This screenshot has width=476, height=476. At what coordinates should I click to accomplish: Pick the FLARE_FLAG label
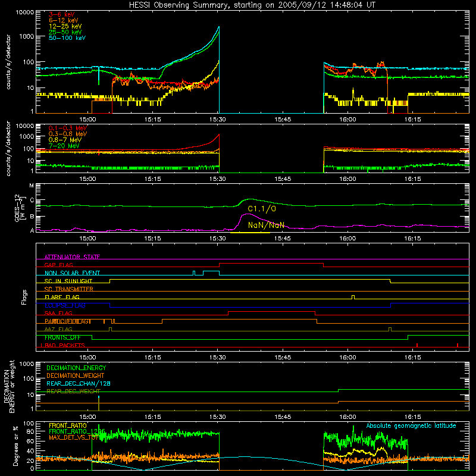click(62, 297)
